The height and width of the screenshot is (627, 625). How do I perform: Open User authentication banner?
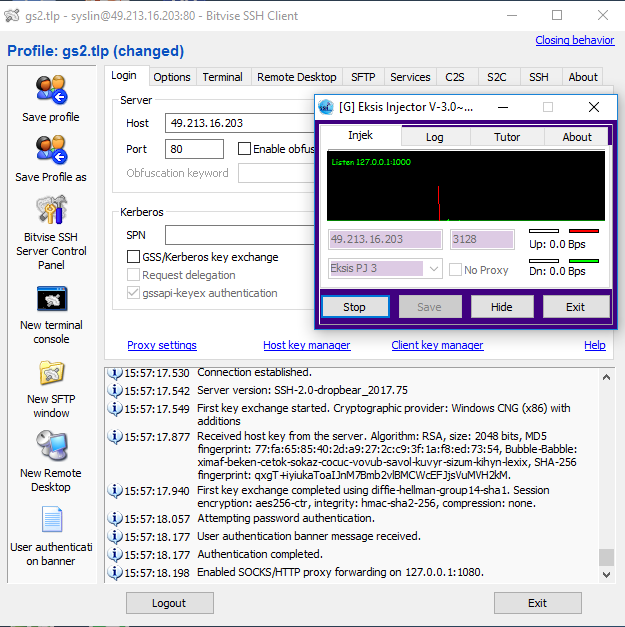pos(52,519)
